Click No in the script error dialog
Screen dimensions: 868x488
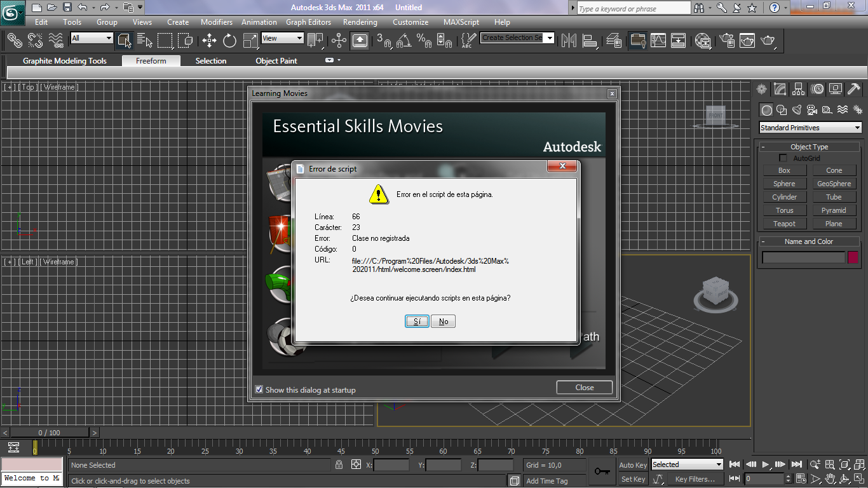pos(444,322)
